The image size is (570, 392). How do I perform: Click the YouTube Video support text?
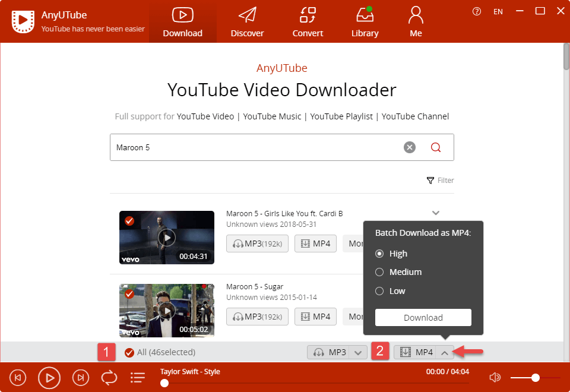pyautogui.click(x=205, y=116)
